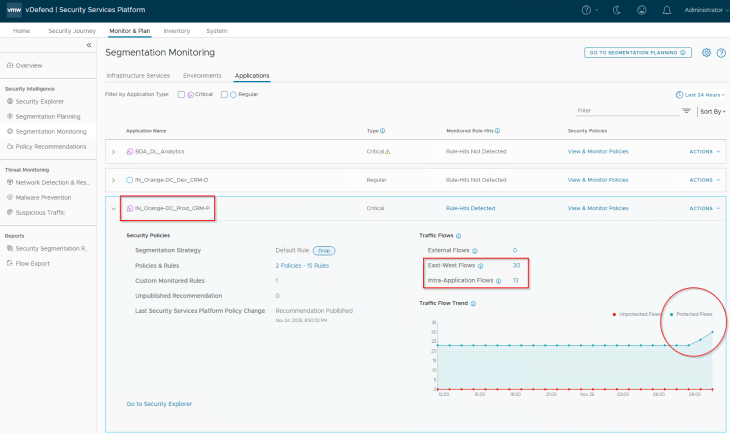Viewport: 730px width, 434px height.
Task: Click info icon next to East-West Flows
Action: tap(481, 266)
